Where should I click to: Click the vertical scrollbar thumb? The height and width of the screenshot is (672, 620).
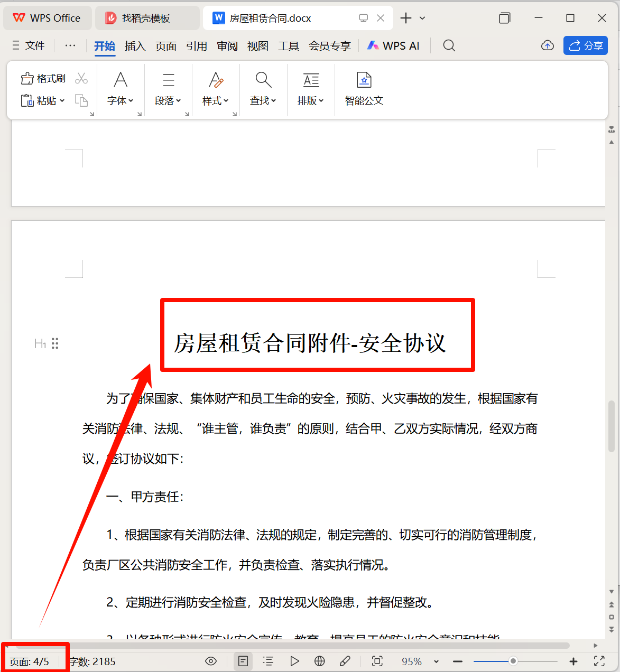[x=612, y=426]
